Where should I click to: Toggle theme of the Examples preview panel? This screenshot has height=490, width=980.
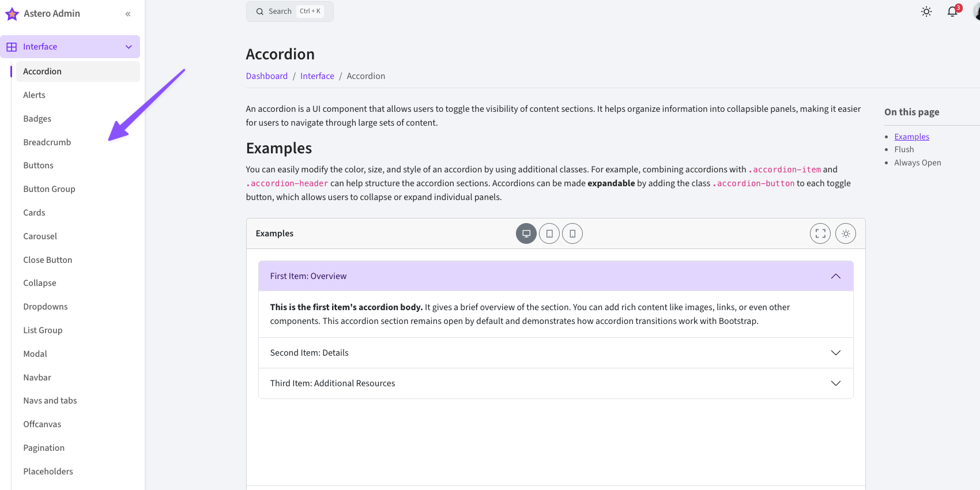tap(846, 233)
